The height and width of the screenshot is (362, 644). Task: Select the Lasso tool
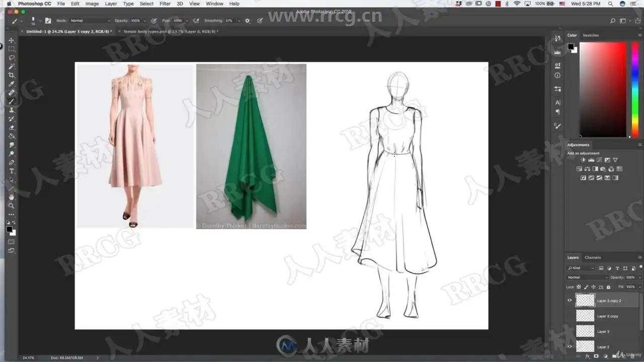(11, 58)
